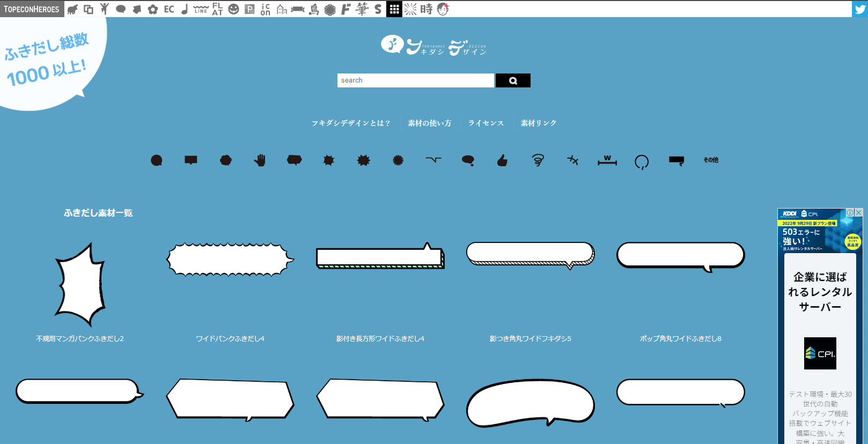Open the 不規則マンガパンクふきだし2 thumbnail
This screenshot has height=444, width=868.
(x=80, y=284)
